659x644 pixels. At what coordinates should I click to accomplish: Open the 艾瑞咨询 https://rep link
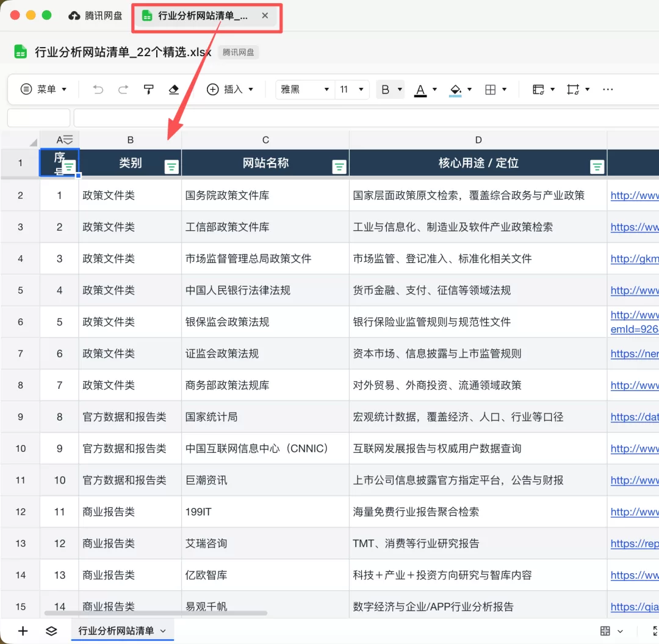635,543
